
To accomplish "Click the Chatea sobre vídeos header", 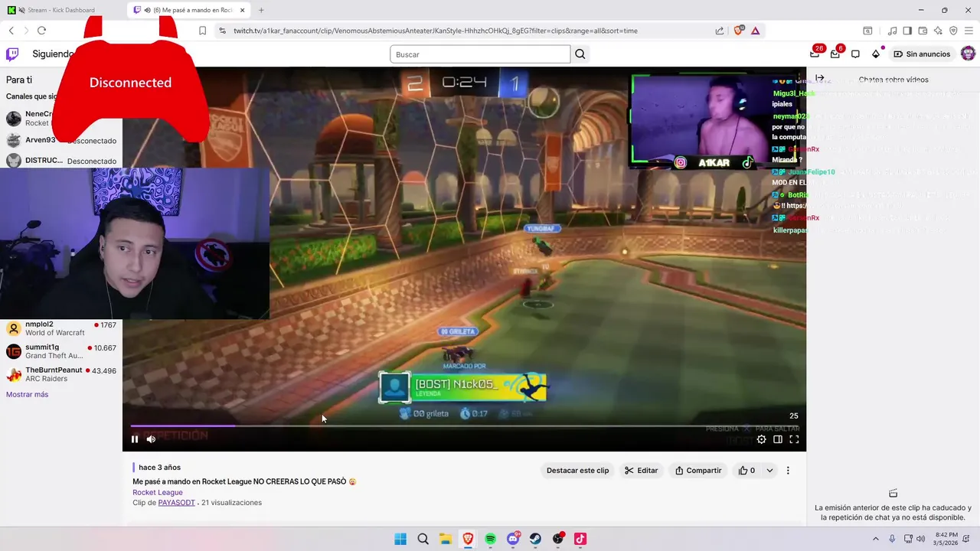I will (893, 80).
